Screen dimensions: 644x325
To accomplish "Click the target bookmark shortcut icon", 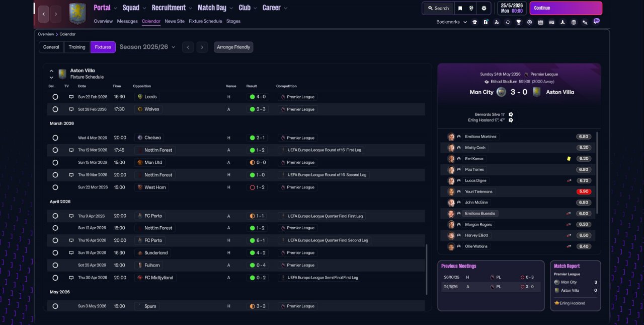I will [529, 22].
